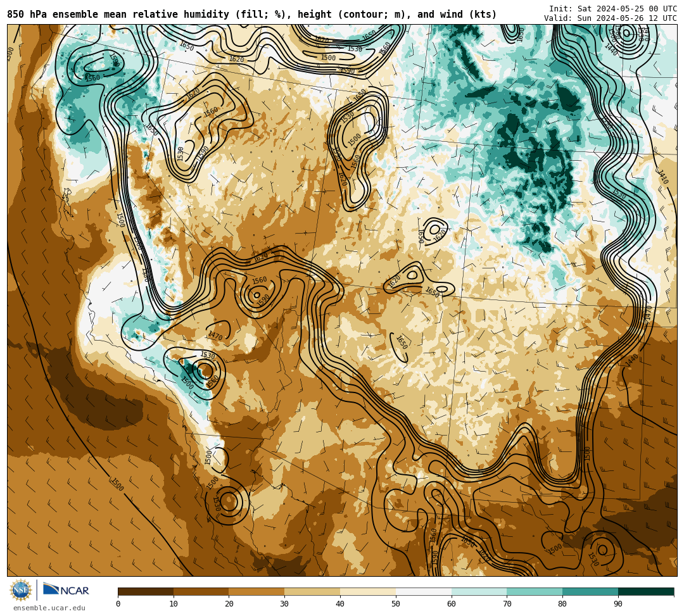The height and width of the screenshot is (616, 684).
Task: Click the 0-10% darkest brown swatch
Action: pyautogui.click(x=146, y=591)
